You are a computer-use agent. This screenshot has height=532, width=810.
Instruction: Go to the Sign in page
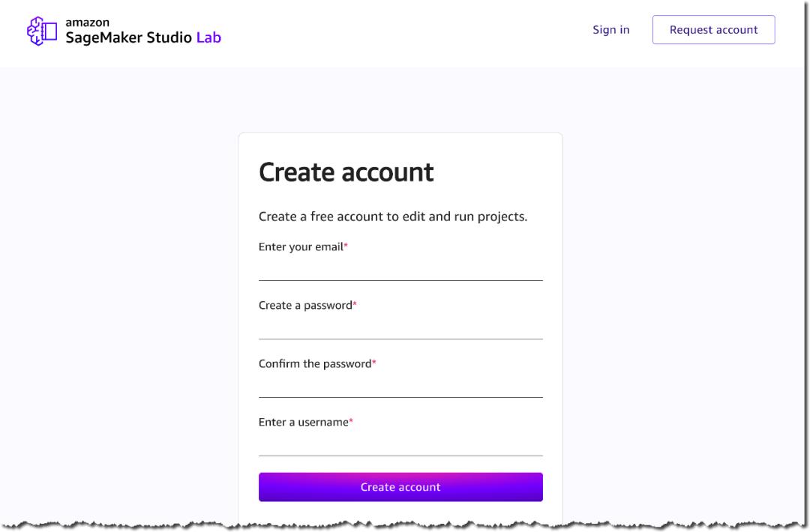(610, 30)
